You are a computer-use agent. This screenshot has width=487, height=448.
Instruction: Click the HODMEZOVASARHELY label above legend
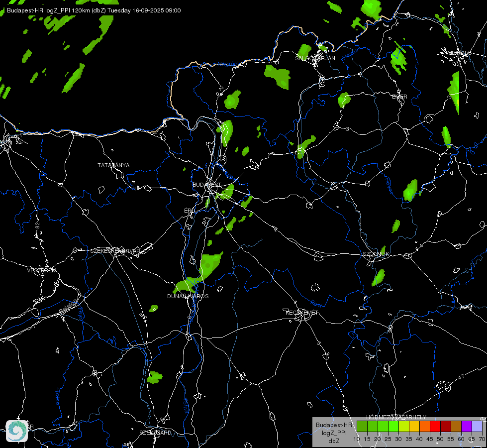pos(396,417)
